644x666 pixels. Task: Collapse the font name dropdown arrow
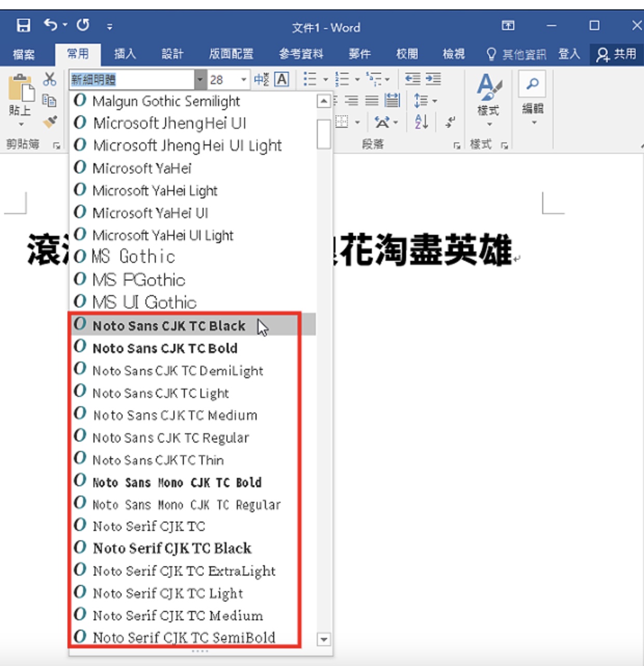coord(200,80)
